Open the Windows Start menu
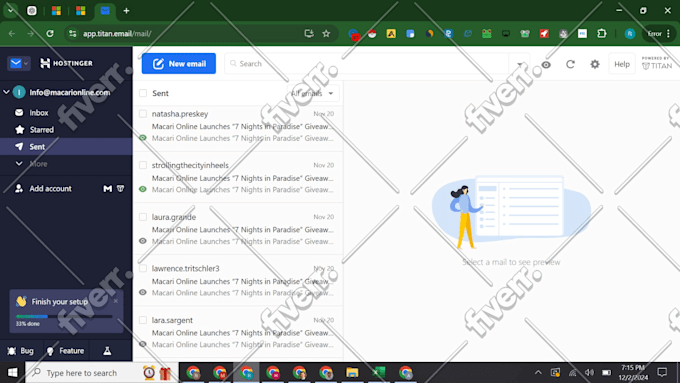Viewport: 680px width, 383px height. tap(12, 373)
